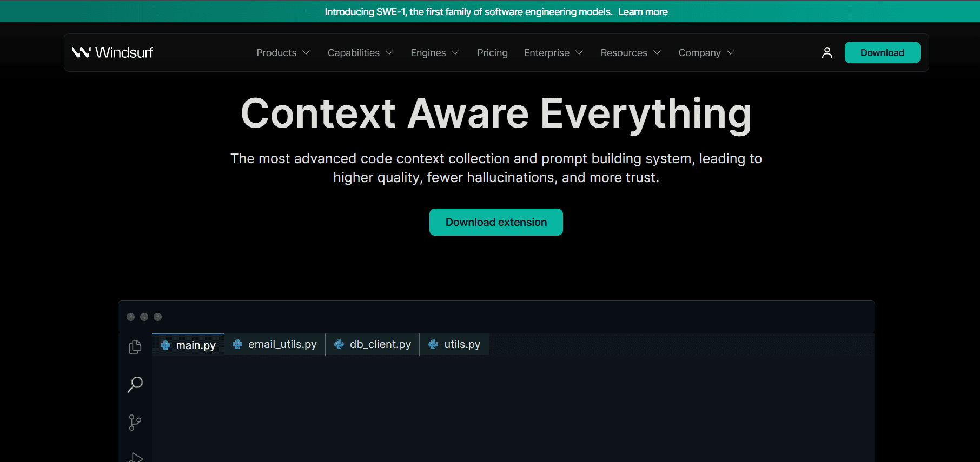
Task: Open the Run and Debug play icon
Action: click(136, 457)
